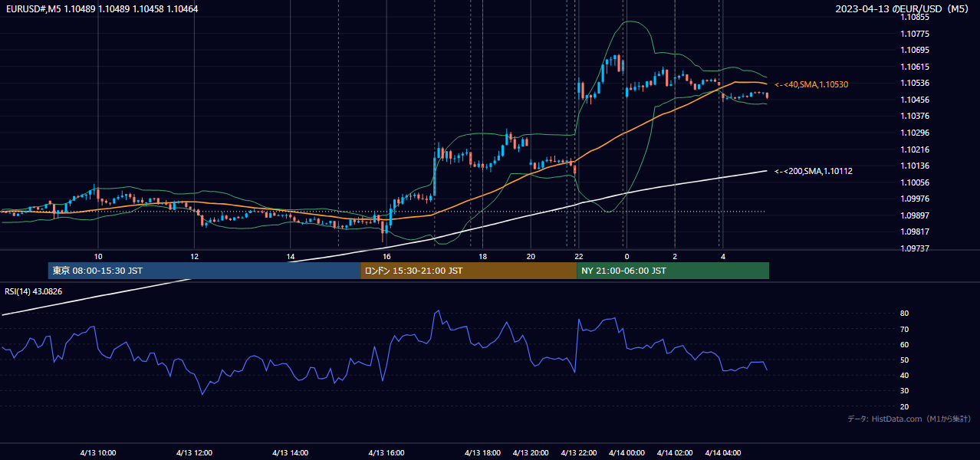Click the 4/13 12:00 date label
This screenshot has width=980, height=460.
coord(194,453)
